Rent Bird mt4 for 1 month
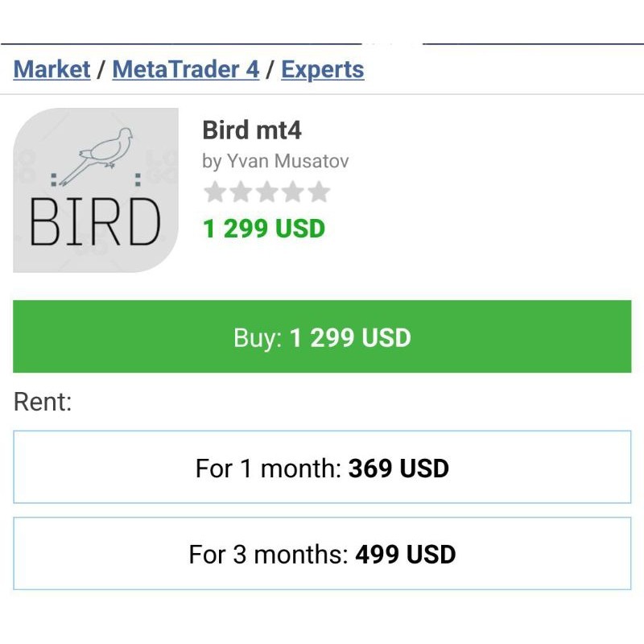Image resolution: width=644 pixels, height=644 pixels. (322, 467)
